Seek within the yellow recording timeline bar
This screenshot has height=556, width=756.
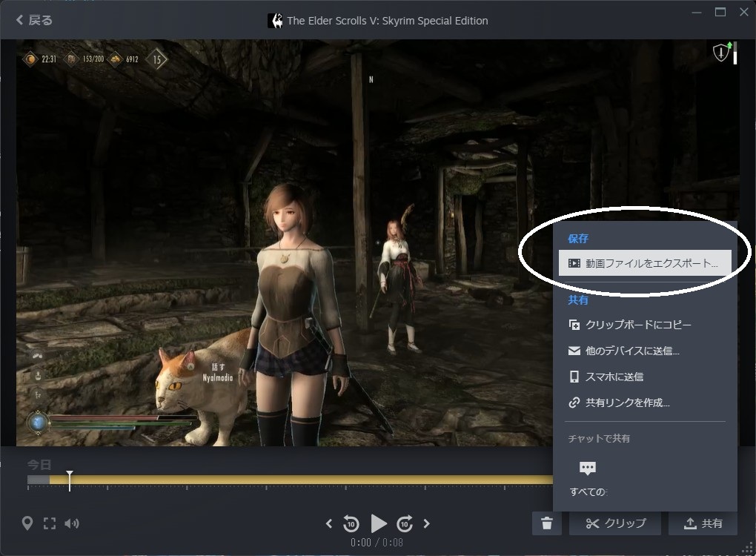pos(302,480)
